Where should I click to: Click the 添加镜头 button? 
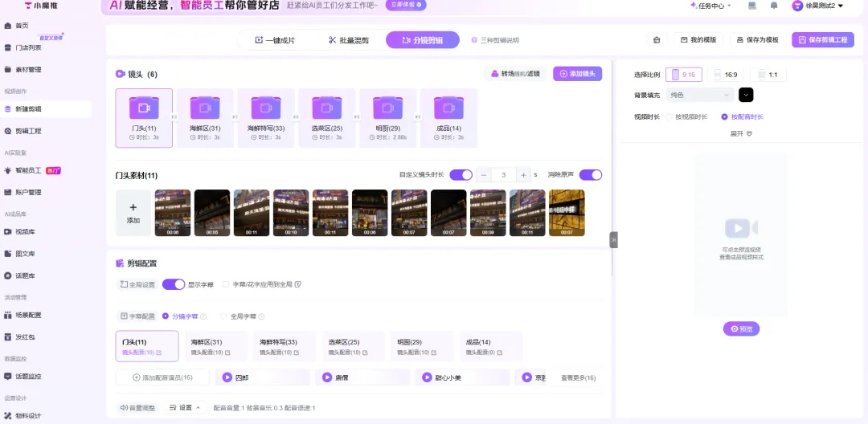[577, 74]
